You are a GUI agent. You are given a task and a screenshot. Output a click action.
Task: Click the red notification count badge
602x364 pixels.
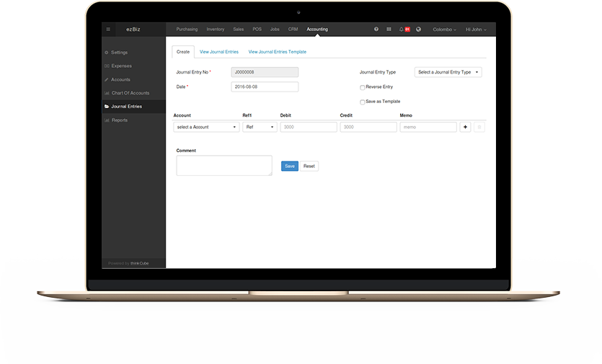coord(407,29)
